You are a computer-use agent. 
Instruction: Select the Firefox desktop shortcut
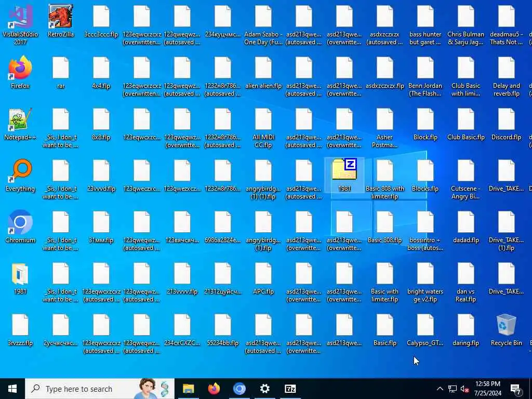[x=20, y=73]
